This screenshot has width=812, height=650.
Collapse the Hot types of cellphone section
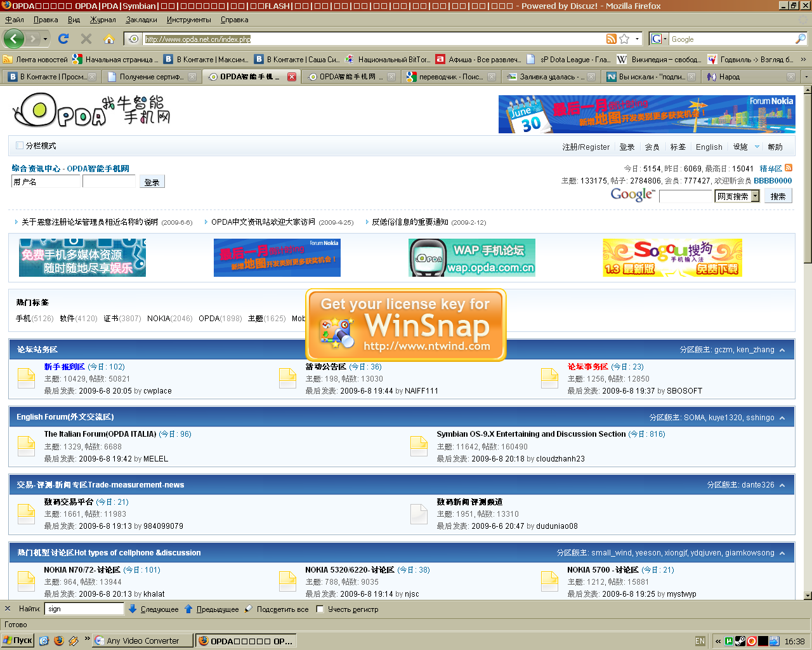point(782,553)
